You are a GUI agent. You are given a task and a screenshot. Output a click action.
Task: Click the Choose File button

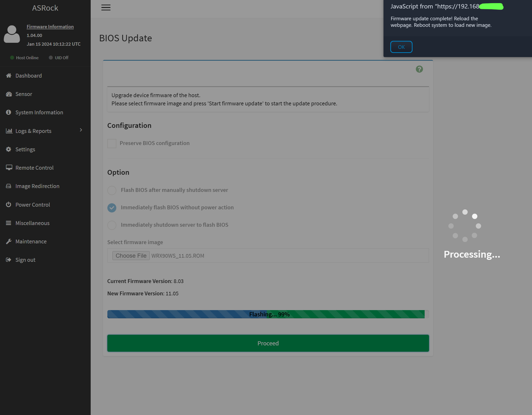coord(131,255)
